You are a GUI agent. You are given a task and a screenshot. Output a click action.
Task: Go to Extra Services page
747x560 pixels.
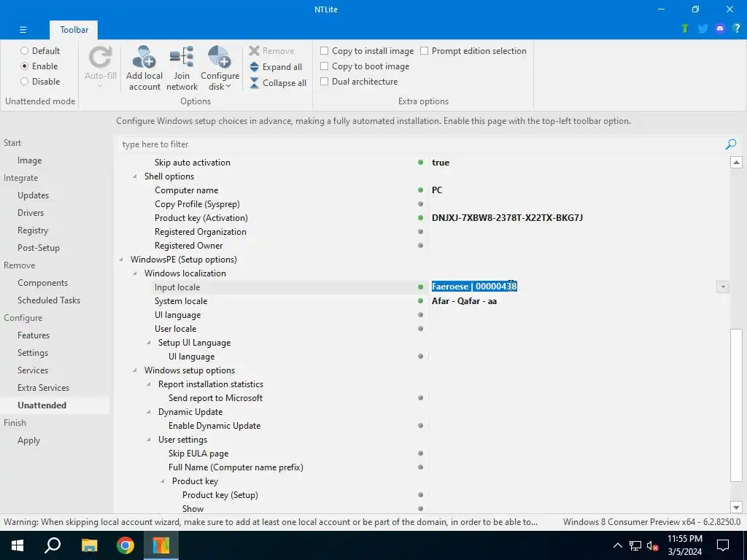click(43, 388)
